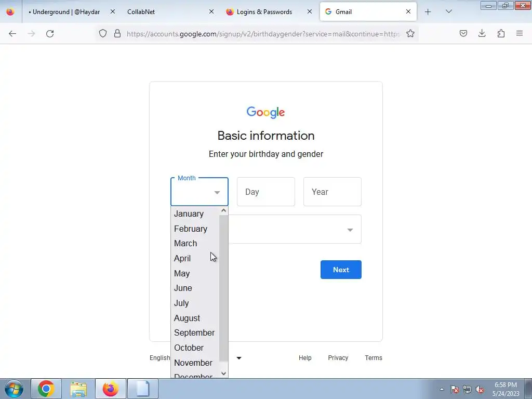Focus the address bar URL

pos(263,34)
